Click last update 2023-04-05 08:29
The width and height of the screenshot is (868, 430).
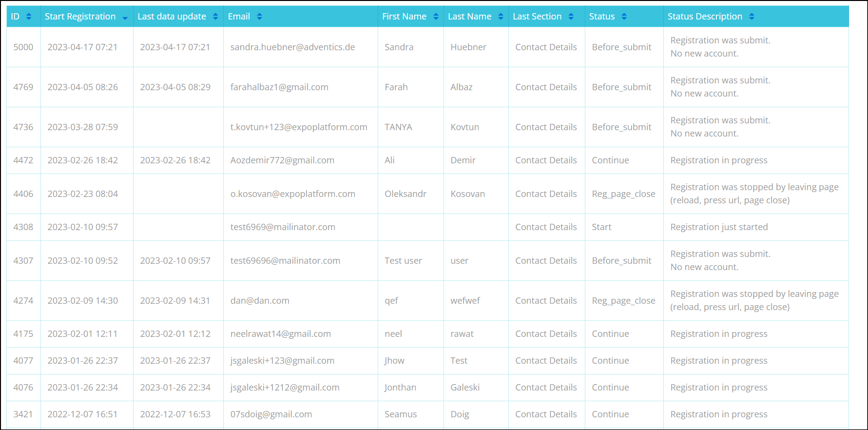(175, 87)
